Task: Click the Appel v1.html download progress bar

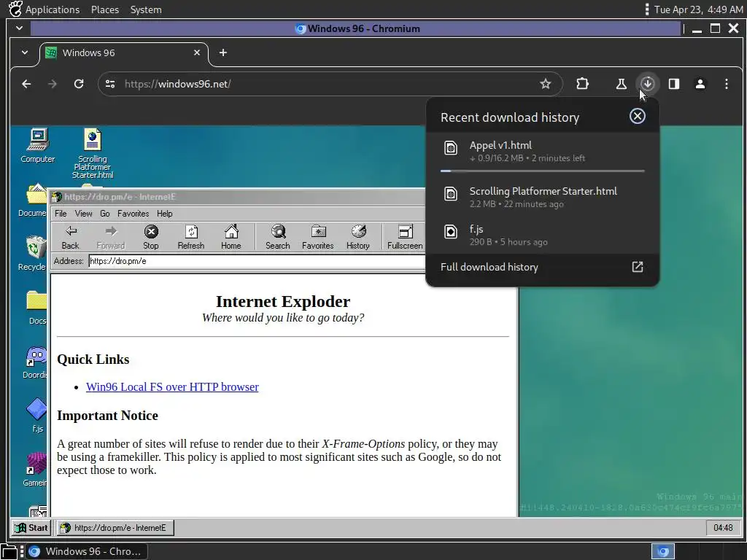Action: (542, 171)
